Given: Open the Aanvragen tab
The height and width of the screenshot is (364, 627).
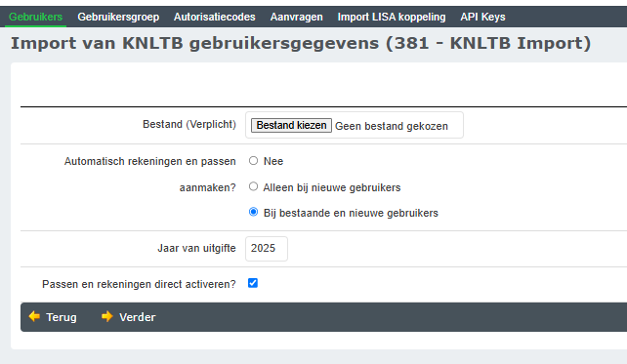Looking at the screenshot, I should [296, 17].
